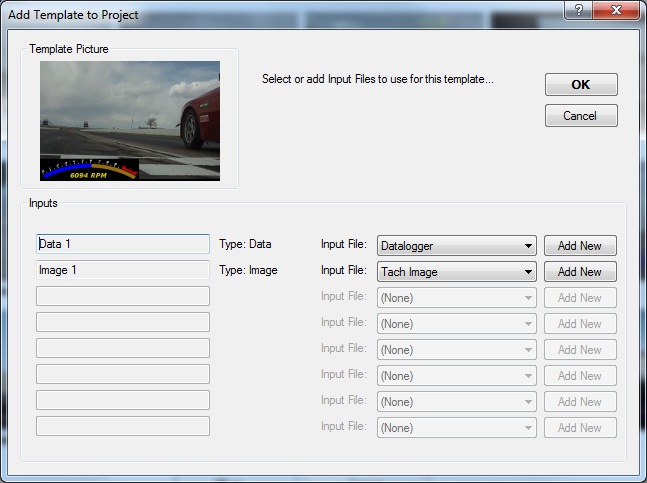Click the bottom row's empty input name field
Image resolution: width=647 pixels, height=483 pixels.
122,426
